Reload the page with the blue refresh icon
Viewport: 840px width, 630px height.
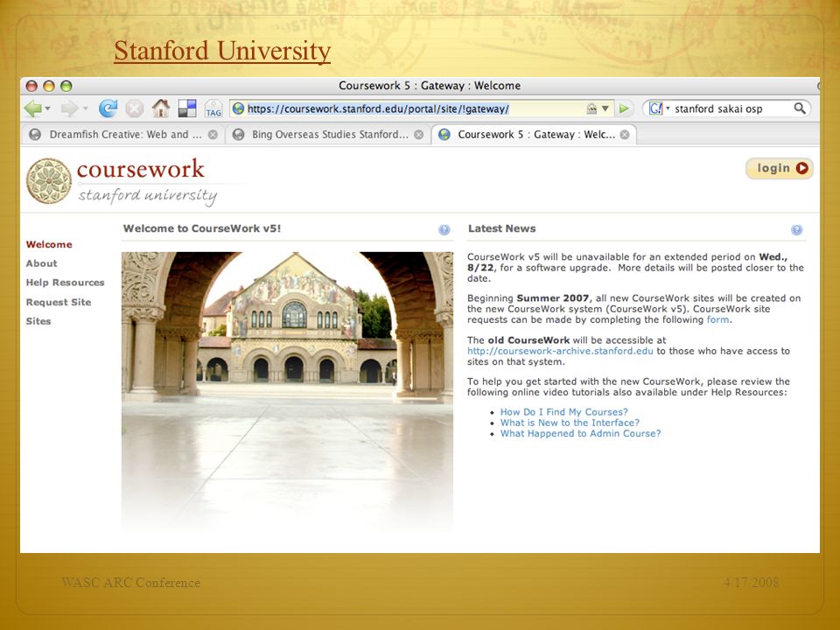coord(108,108)
